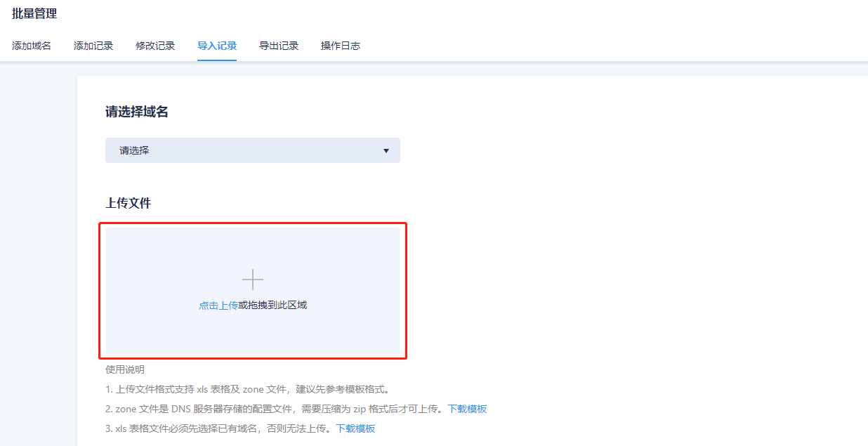The image size is (868, 446).
Task: View the 操作日志 tab
Action: 341,46
